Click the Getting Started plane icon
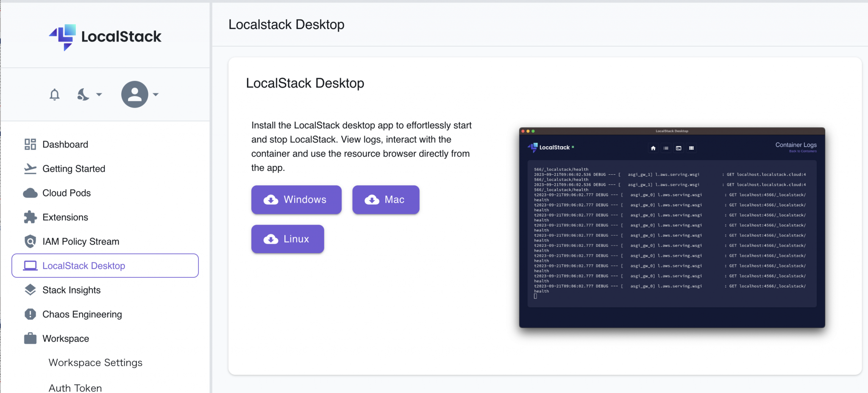 coord(30,168)
